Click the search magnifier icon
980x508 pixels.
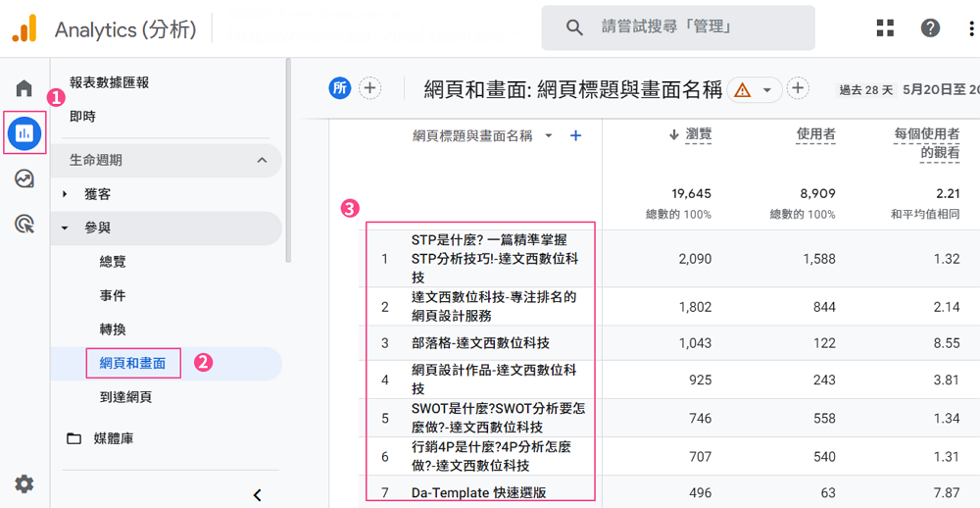(573, 27)
